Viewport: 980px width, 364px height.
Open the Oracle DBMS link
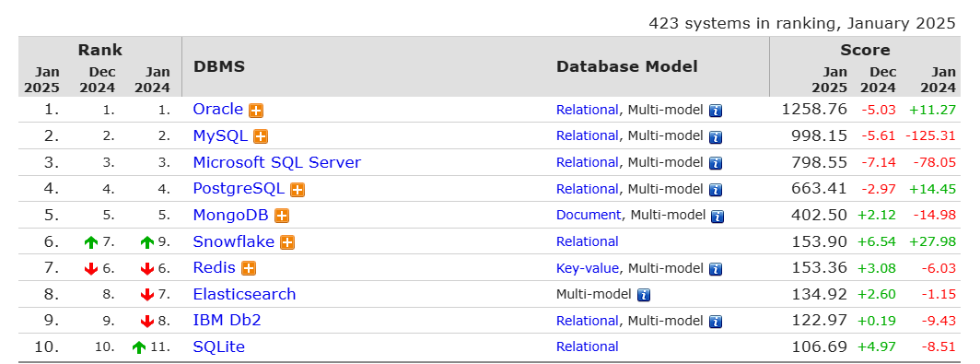217,110
